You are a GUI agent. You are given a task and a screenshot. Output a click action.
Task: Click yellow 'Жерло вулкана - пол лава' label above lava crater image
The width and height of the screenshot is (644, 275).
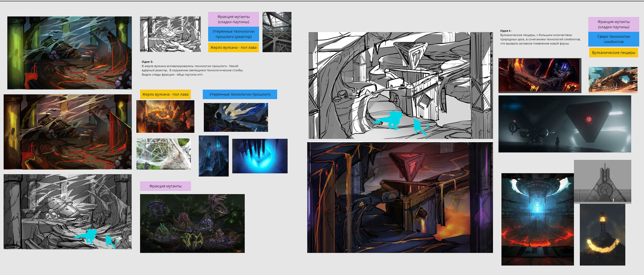click(x=165, y=94)
